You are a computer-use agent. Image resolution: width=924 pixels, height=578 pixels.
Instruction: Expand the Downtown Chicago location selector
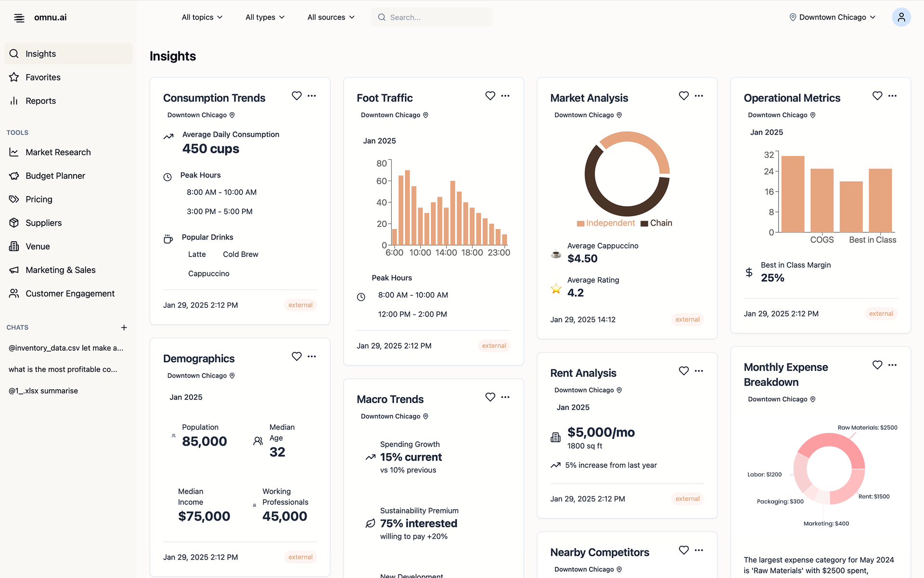coord(832,17)
